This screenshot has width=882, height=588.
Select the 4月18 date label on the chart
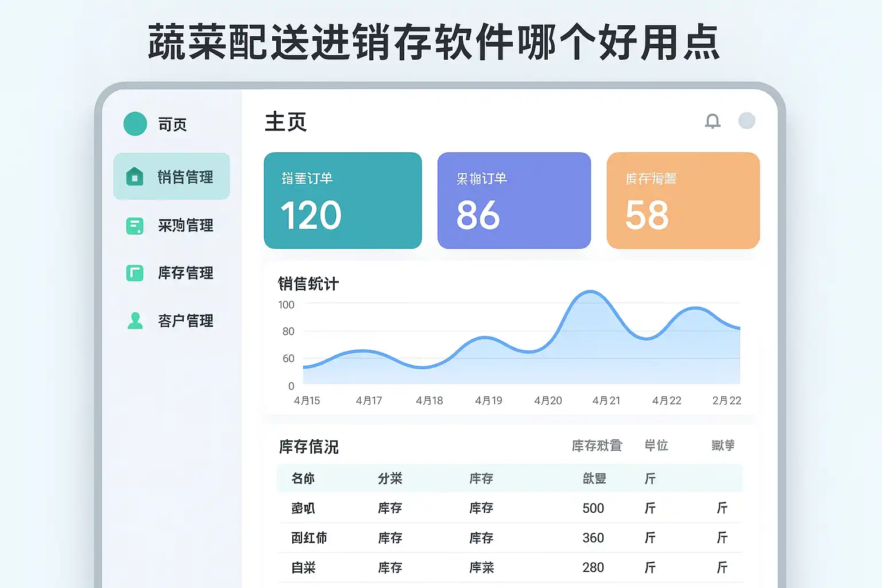[x=430, y=401]
